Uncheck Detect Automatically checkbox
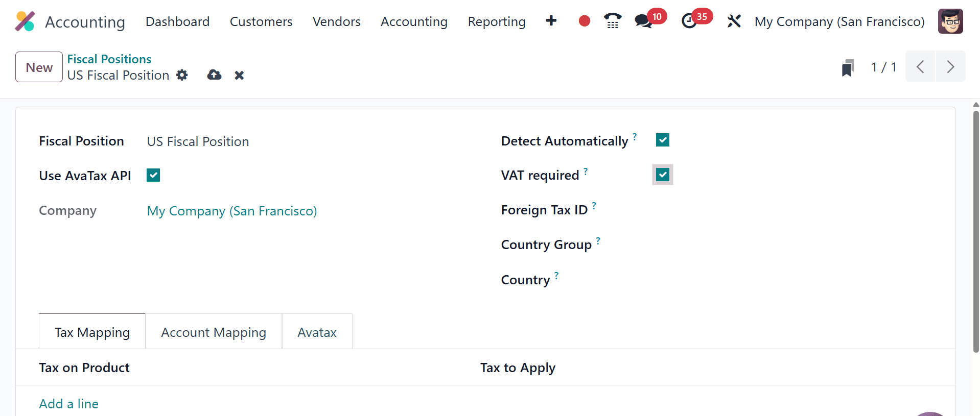This screenshot has height=416, width=980. pos(663,140)
